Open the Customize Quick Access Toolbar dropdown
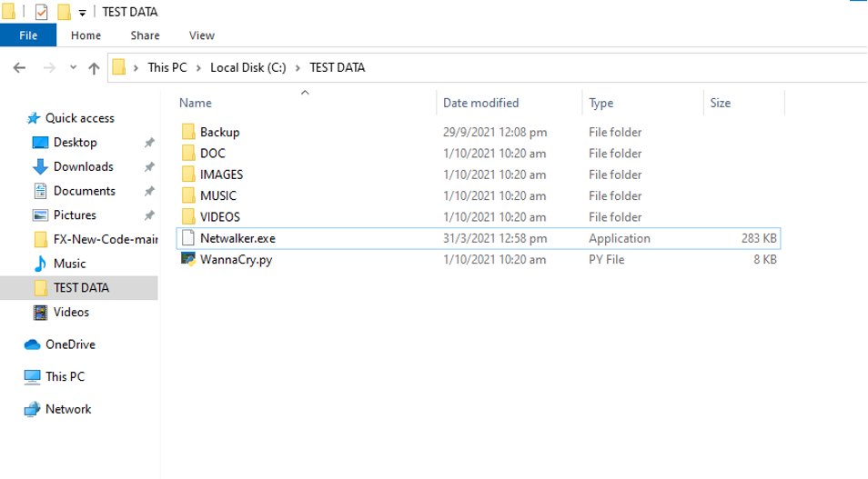The width and height of the screenshot is (868, 479). tap(82, 13)
